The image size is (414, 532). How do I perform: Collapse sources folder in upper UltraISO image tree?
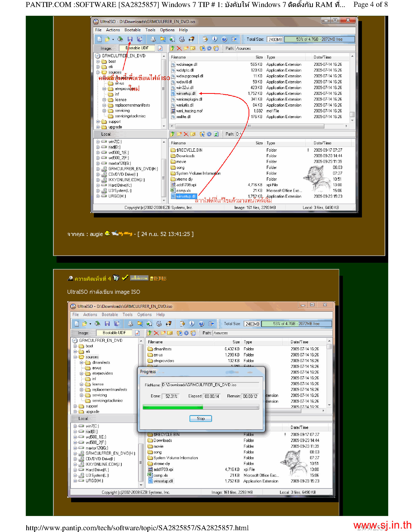[x=98, y=73]
